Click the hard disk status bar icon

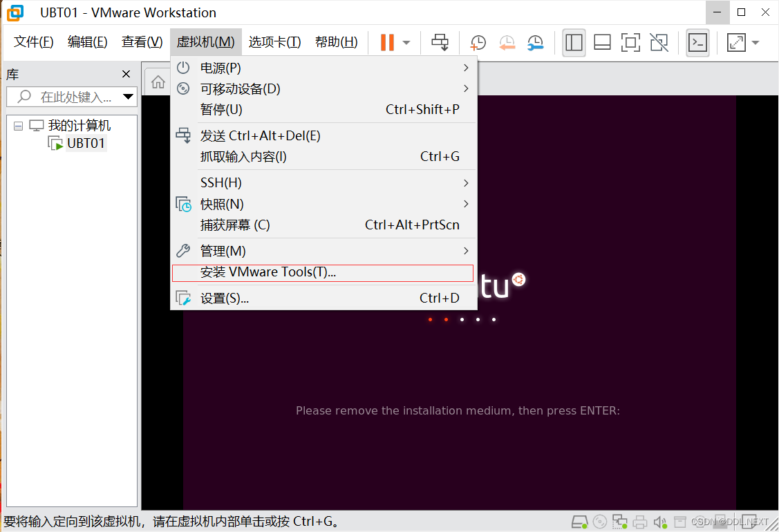579,522
